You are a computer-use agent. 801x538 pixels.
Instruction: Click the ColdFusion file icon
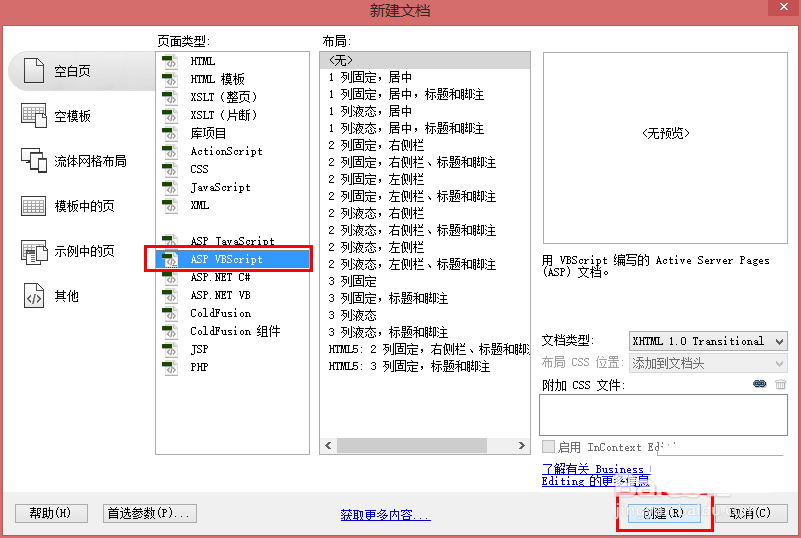(170, 313)
